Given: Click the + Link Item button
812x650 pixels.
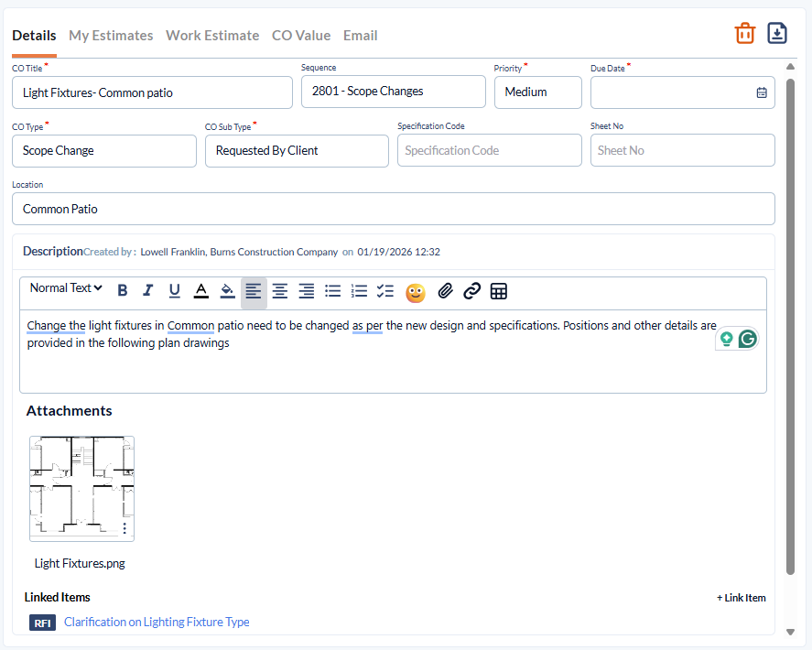Looking at the screenshot, I should (742, 598).
